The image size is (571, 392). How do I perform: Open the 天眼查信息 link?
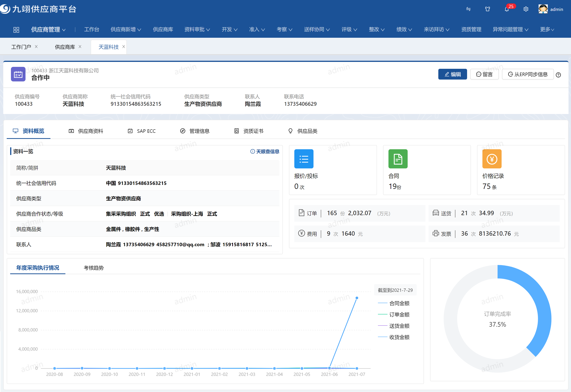(x=265, y=152)
